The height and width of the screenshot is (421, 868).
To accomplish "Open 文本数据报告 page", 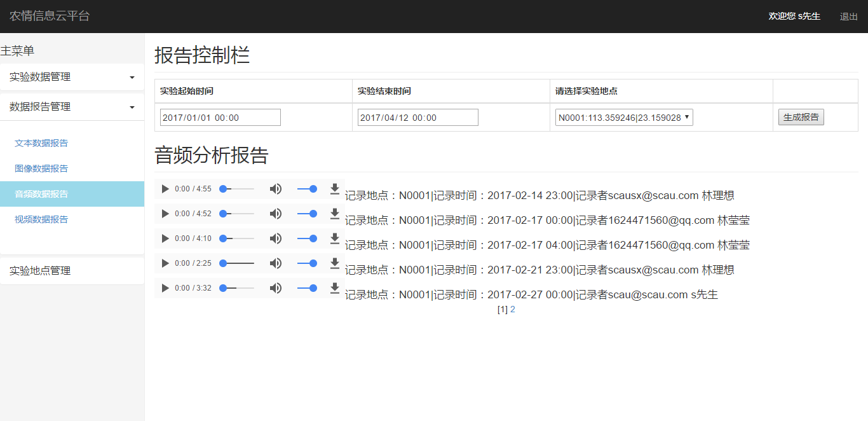I will (41, 143).
